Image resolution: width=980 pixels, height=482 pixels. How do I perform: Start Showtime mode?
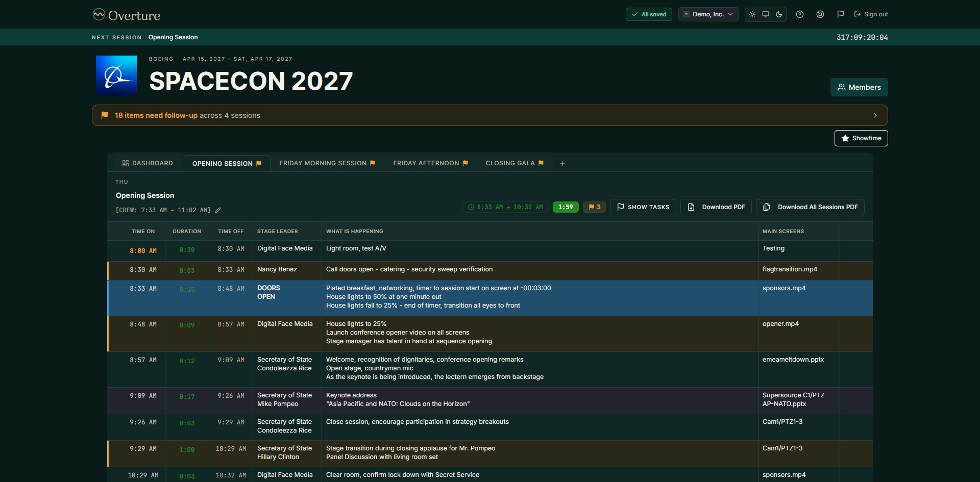pyautogui.click(x=861, y=138)
